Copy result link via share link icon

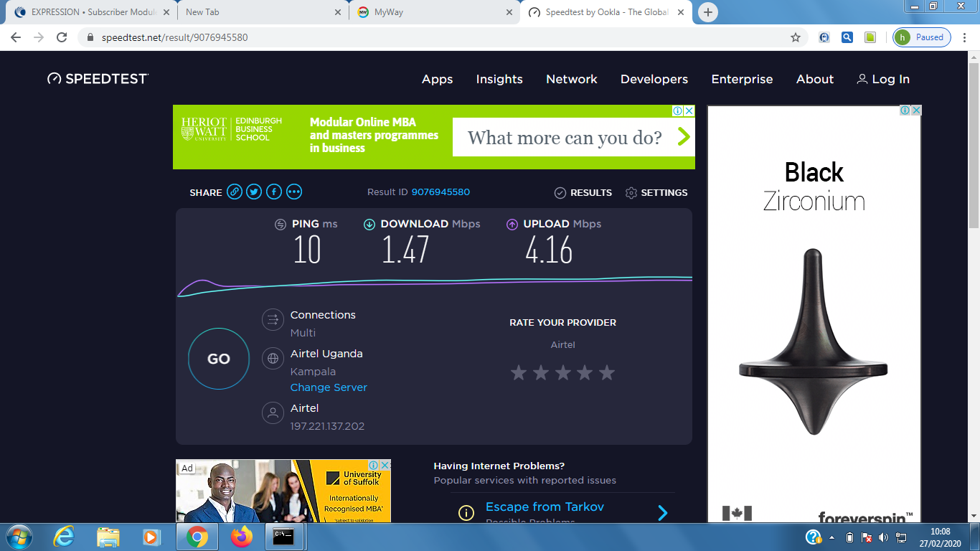tap(235, 192)
